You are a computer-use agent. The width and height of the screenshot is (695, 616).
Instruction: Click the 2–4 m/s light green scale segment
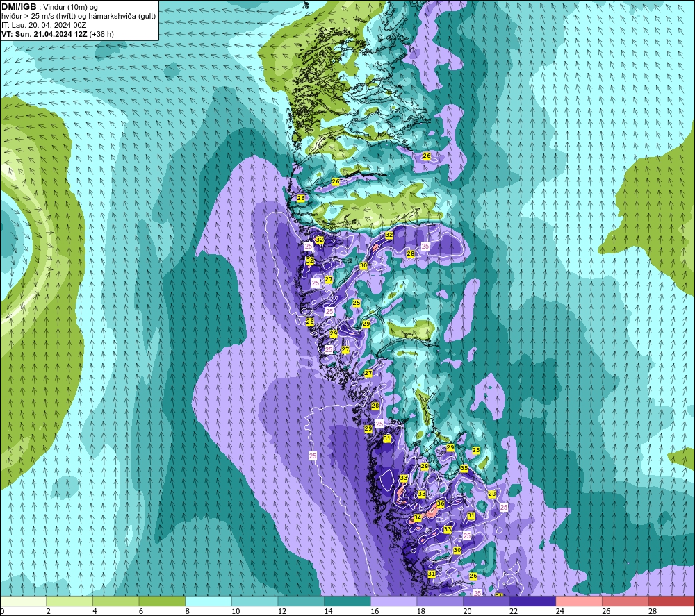coord(69,601)
